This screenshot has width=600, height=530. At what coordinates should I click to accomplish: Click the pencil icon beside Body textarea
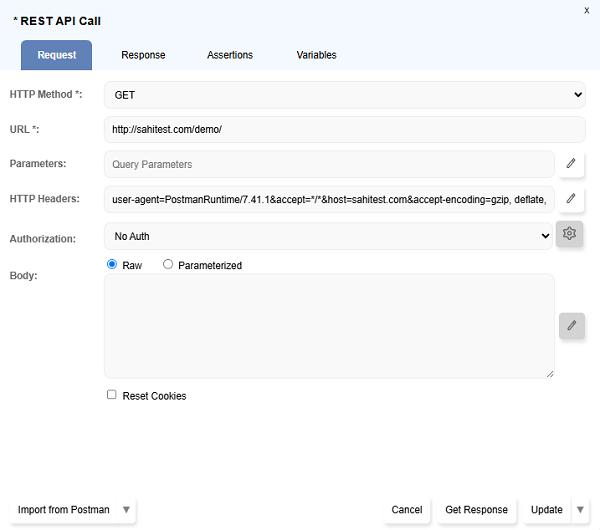click(572, 326)
